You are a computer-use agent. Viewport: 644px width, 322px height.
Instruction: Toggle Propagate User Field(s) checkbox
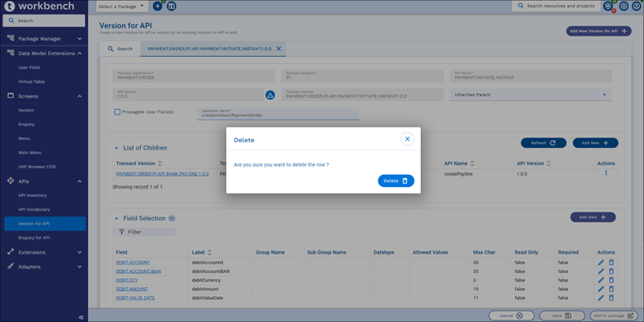tap(117, 112)
